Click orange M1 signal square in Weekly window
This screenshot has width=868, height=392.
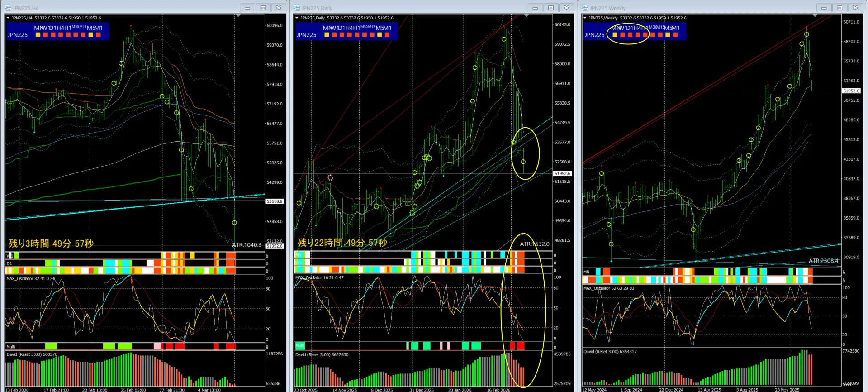675,35
